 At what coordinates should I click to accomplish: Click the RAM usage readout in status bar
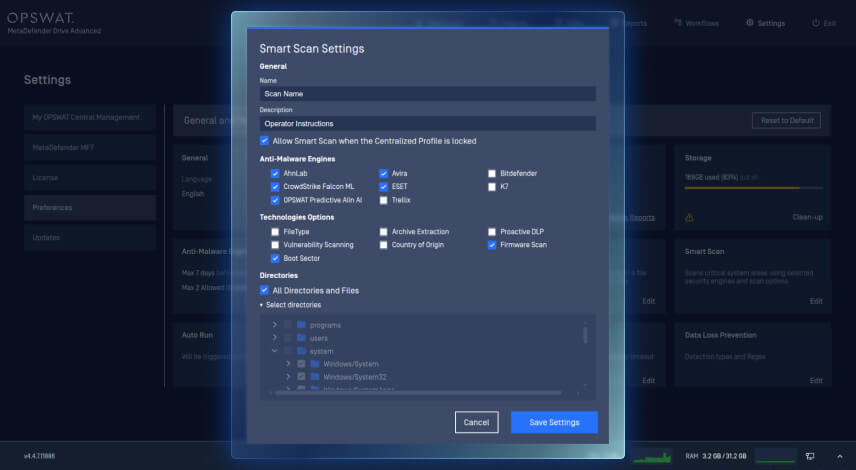[716, 456]
